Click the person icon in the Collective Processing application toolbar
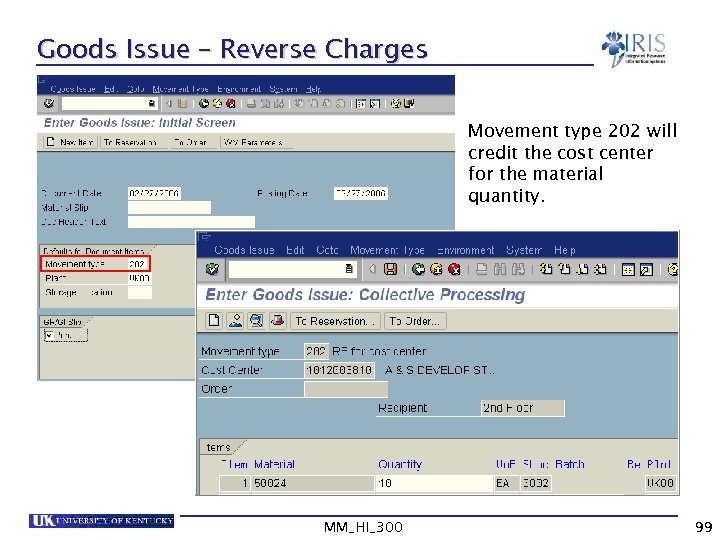Viewport: 720px width, 540px height. tap(235, 321)
